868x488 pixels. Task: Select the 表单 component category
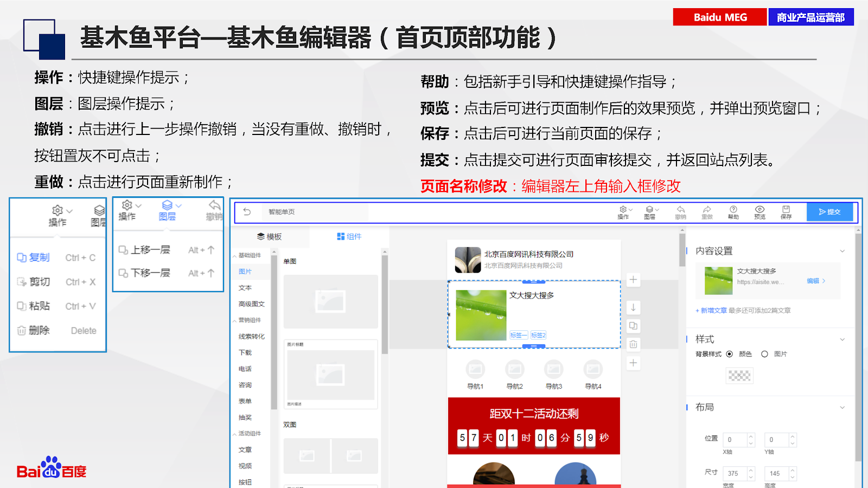245,402
